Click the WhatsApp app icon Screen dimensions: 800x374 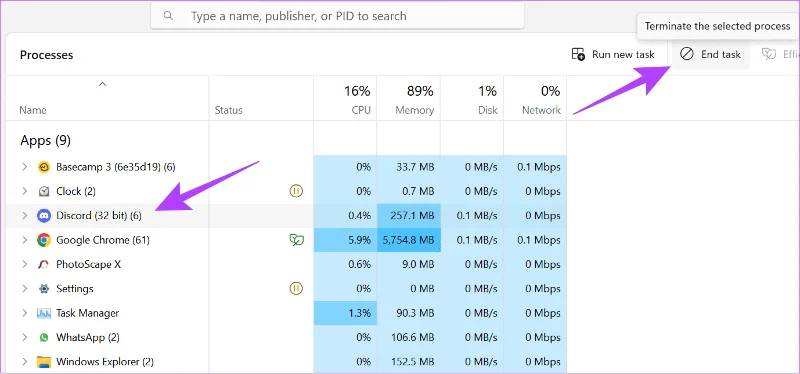click(44, 337)
